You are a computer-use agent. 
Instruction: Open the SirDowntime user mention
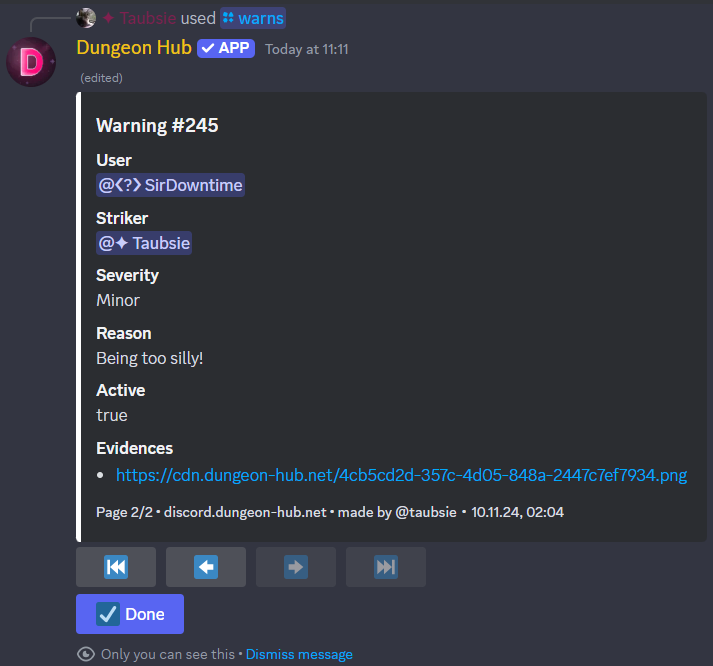point(171,185)
